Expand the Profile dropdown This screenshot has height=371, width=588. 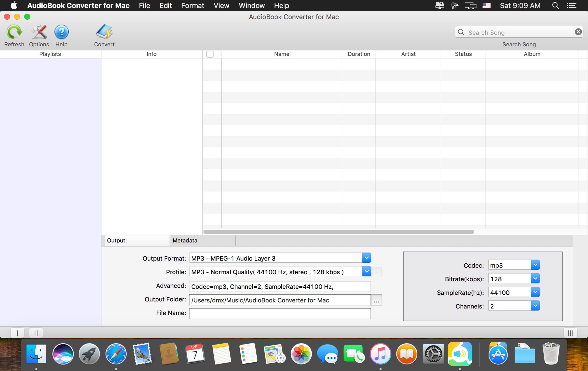click(367, 271)
